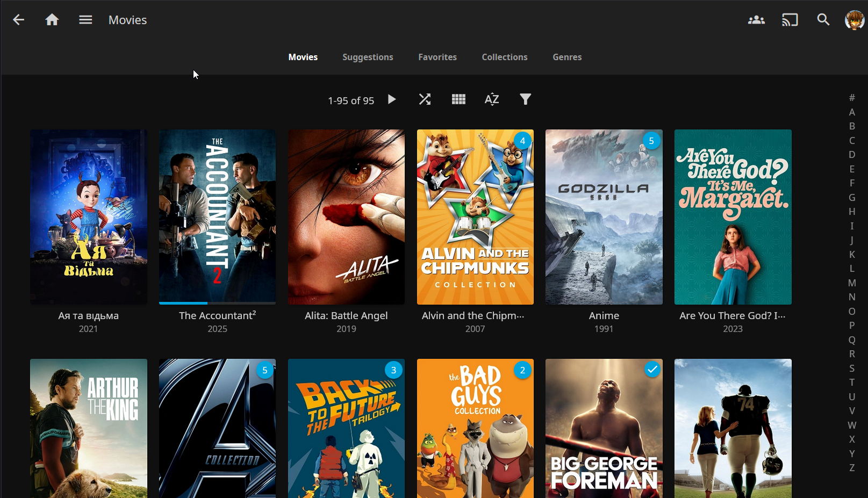Switch to the Suggestions tab
Screen dimensions: 868x498
point(368,57)
